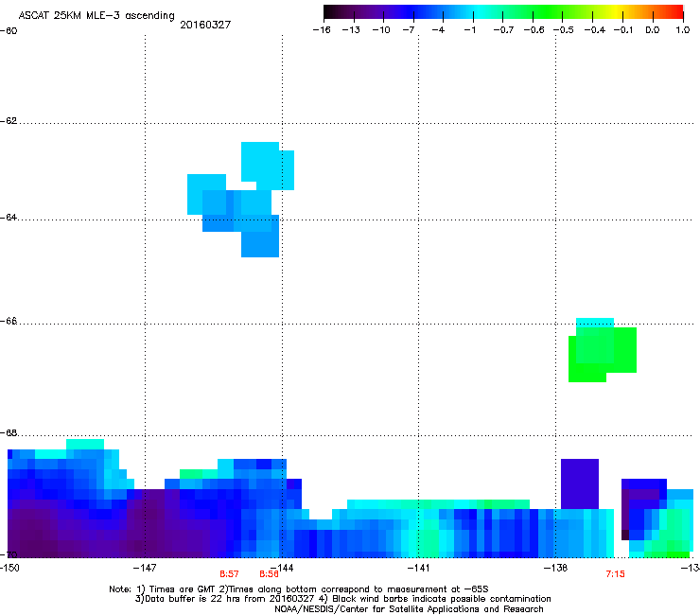Click the -0.7 colorbar tick label
Screen dimensions: 700x615
point(503,30)
